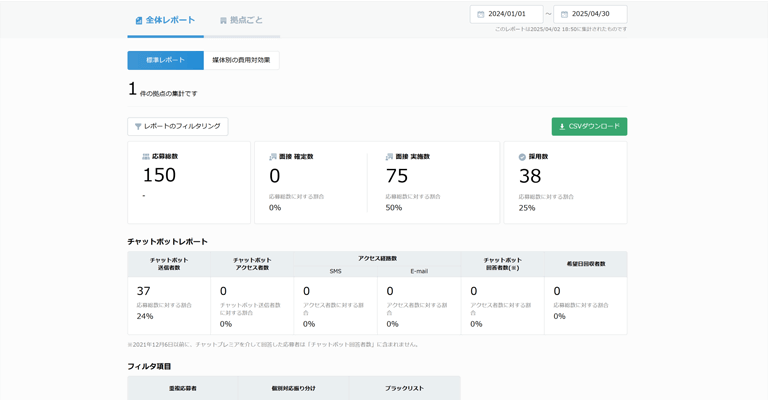Click the 採用数 value 38

tap(530, 176)
